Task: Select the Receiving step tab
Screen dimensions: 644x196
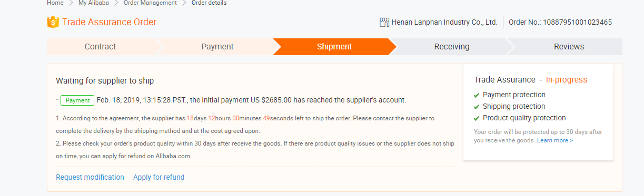Action: point(451,47)
